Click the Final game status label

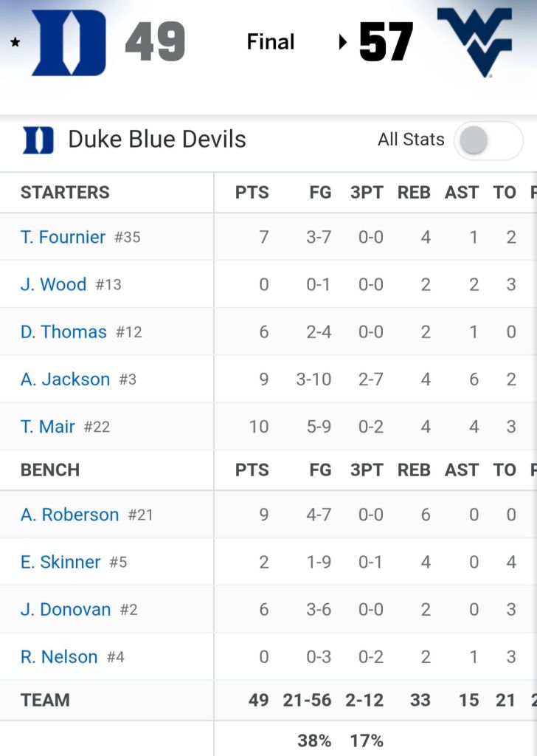(271, 42)
